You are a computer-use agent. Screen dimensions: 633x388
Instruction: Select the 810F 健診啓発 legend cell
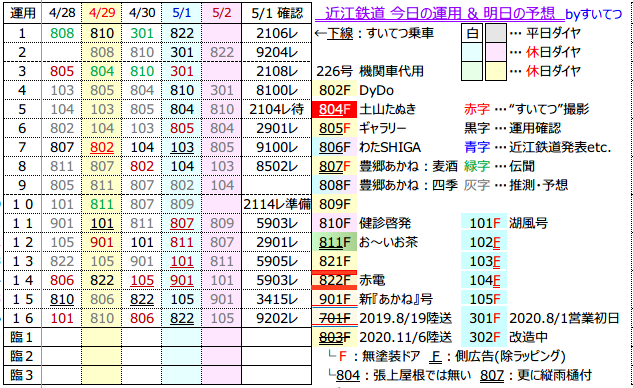334,223
